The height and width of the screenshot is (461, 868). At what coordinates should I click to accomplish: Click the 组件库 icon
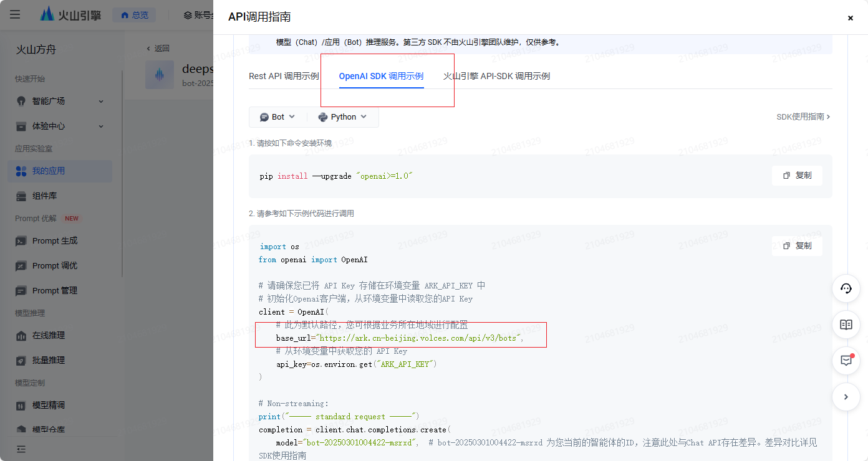[21, 196]
